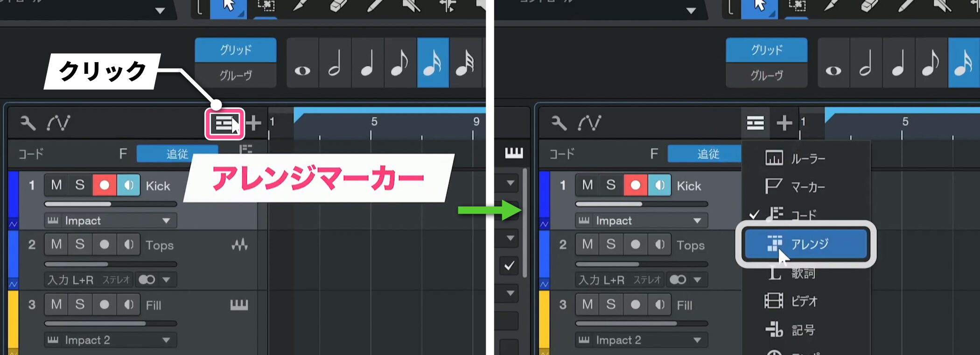The image size is (980, 355).
Task: Click the waveform icon on the Tops track
Action: (239, 245)
